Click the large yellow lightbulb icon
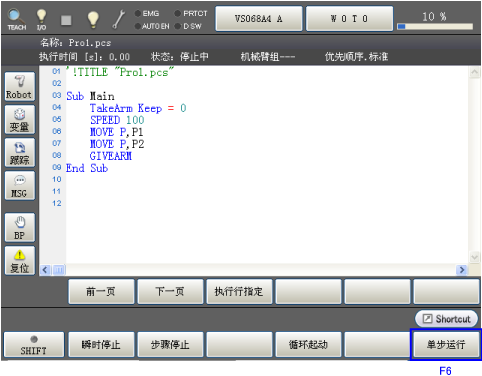The height and width of the screenshot is (376, 482). coord(93,19)
